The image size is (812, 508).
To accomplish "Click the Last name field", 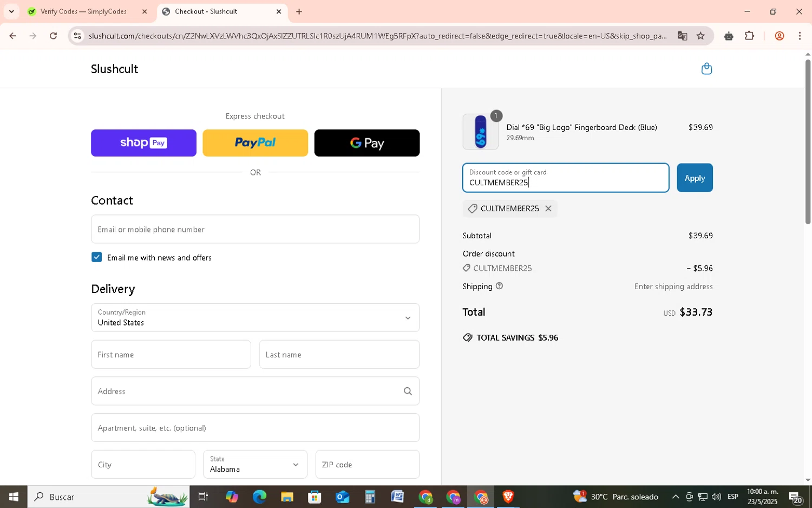I will [339, 354].
